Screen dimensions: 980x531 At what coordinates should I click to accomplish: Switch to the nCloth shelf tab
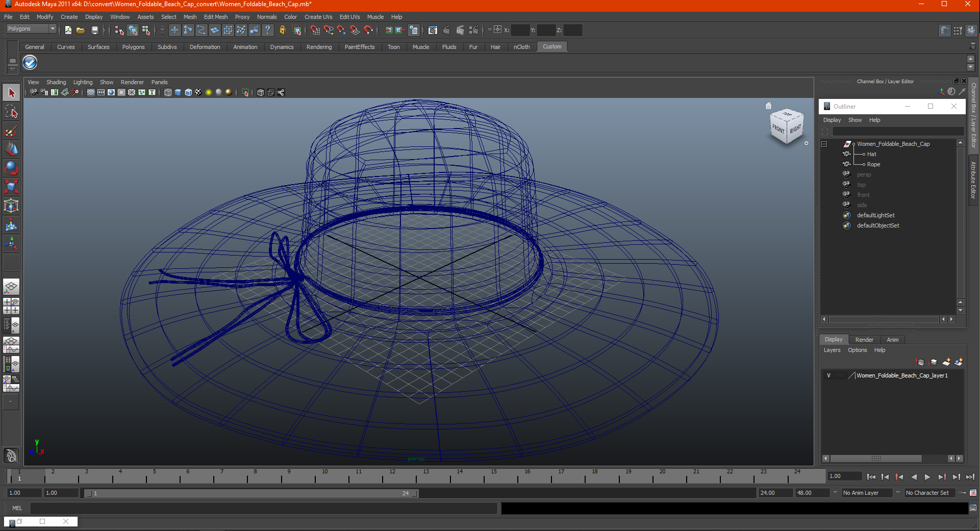521,47
